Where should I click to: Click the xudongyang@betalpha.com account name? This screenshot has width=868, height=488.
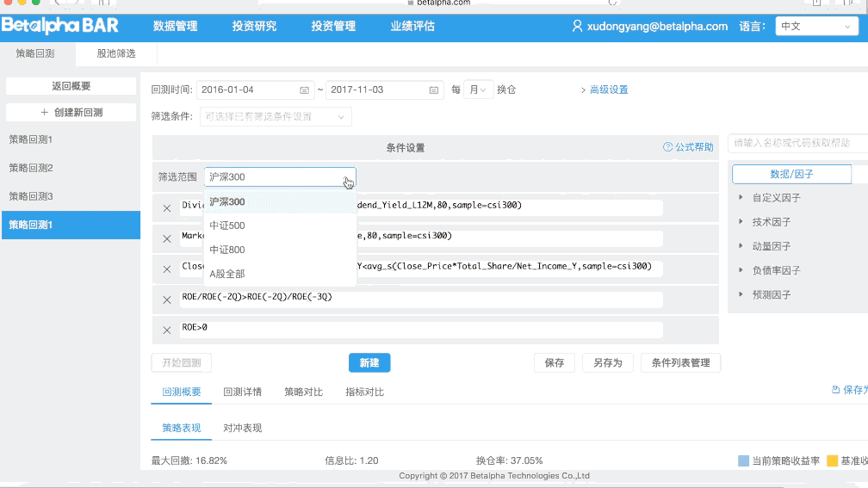[x=657, y=26]
